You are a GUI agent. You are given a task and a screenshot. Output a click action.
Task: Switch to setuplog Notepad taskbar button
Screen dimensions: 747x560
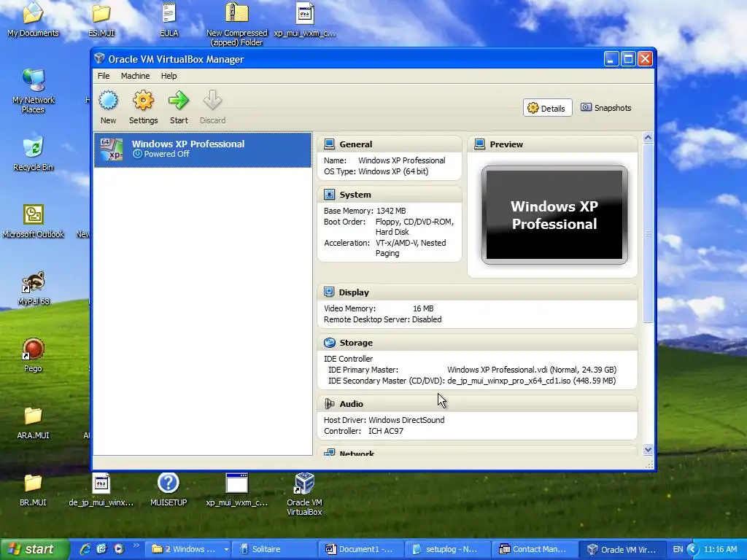tap(449, 550)
